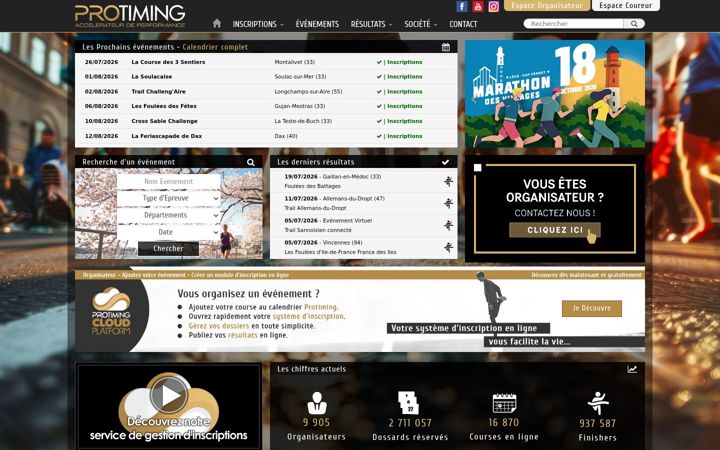The width and height of the screenshot is (720, 450).
Task: Click the Cliquez ici organisateur banner button
Action: point(555,230)
